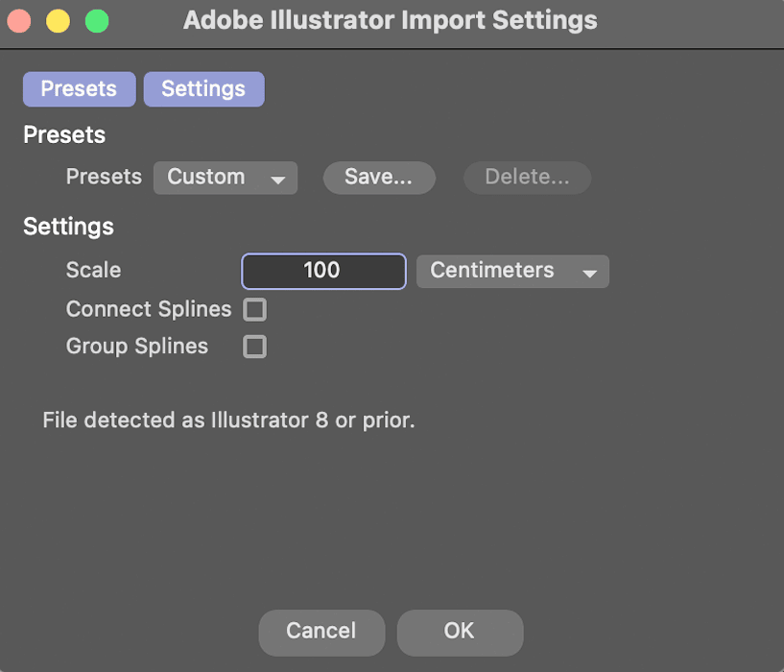The height and width of the screenshot is (672, 784).
Task: Confirm import with the OK button
Action: pos(460,632)
